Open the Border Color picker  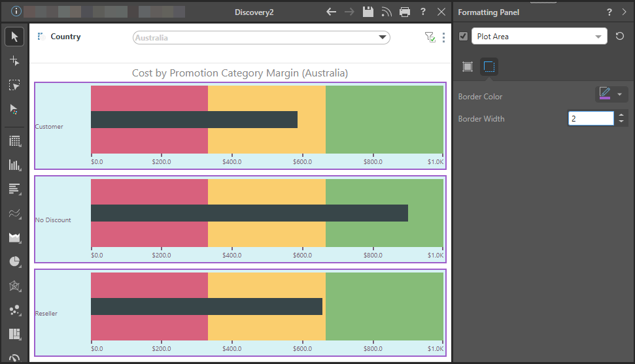click(611, 95)
